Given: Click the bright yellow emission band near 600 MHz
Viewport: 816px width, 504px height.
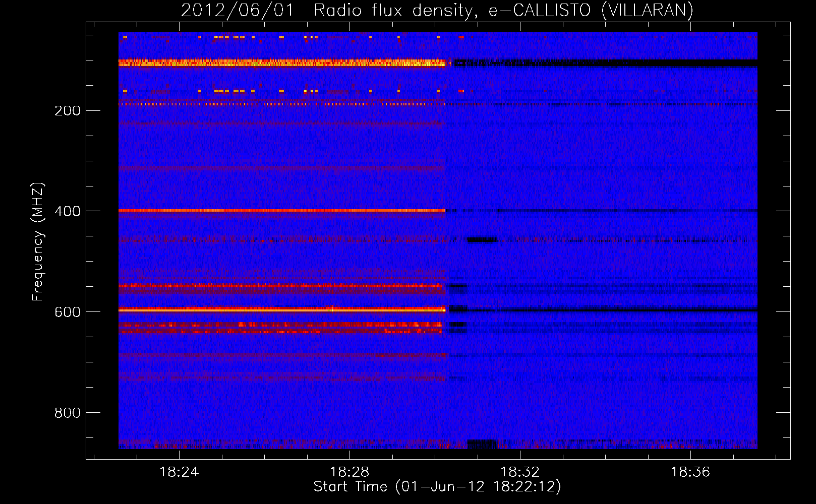Looking at the screenshot, I should (x=282, y=309).
